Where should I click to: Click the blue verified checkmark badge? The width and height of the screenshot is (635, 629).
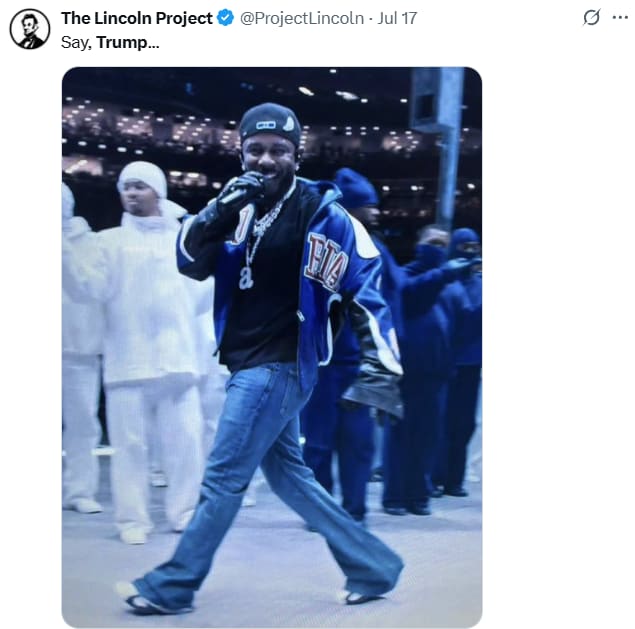(x=225, y=18)
